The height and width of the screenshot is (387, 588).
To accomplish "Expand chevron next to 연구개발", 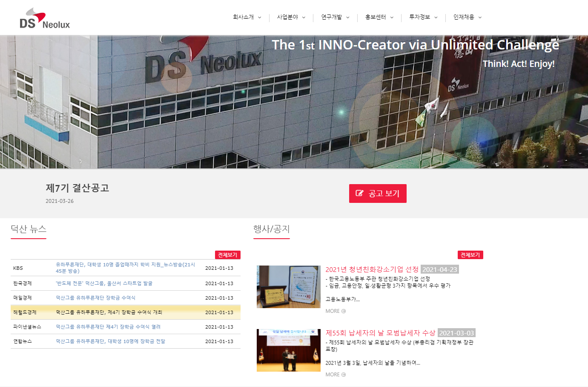I will pos(348,17).
